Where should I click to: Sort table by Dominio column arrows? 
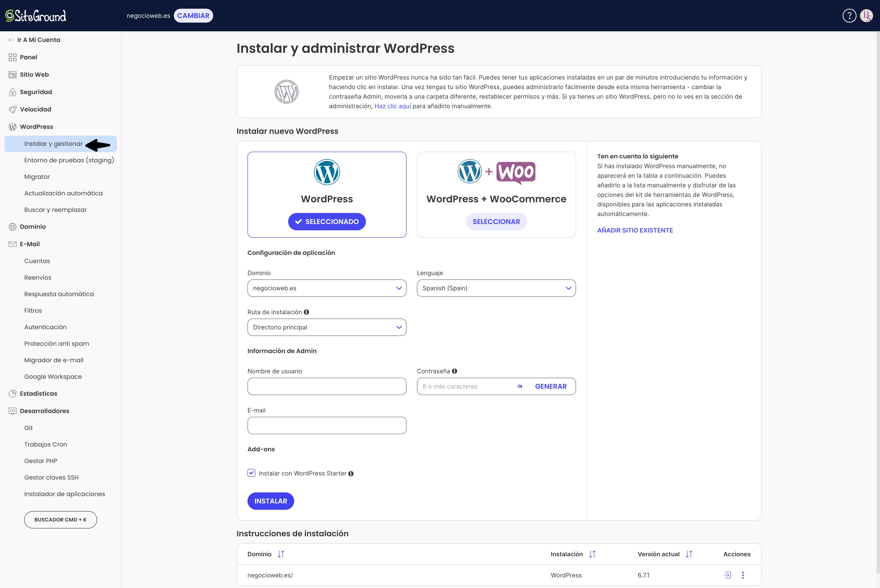[x=281, y=554]
